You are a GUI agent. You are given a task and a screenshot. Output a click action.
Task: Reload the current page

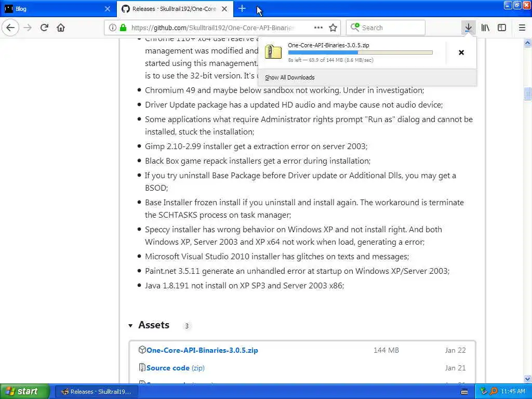(x=44, y=28)
